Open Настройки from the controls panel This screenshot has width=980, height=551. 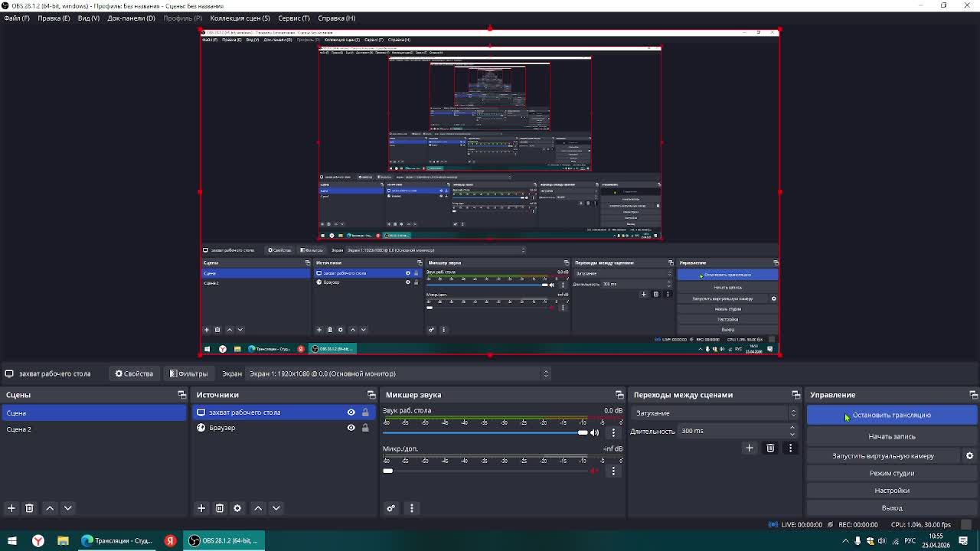[892, 491]
